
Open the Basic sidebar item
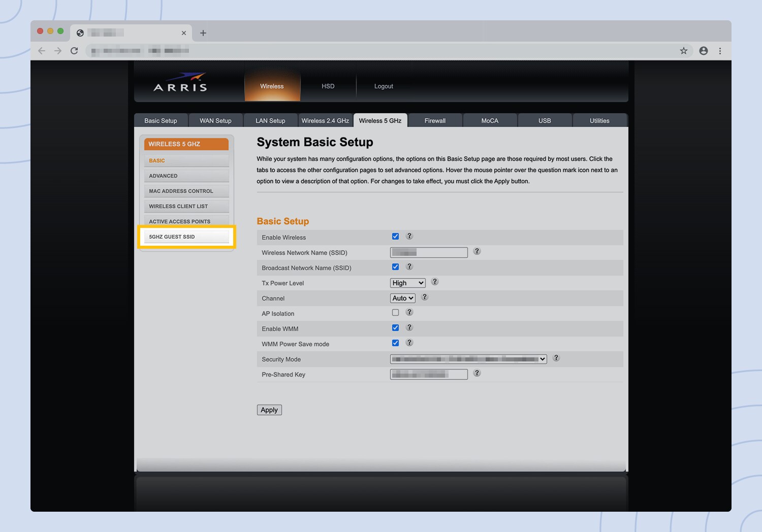tap(186, 161)
